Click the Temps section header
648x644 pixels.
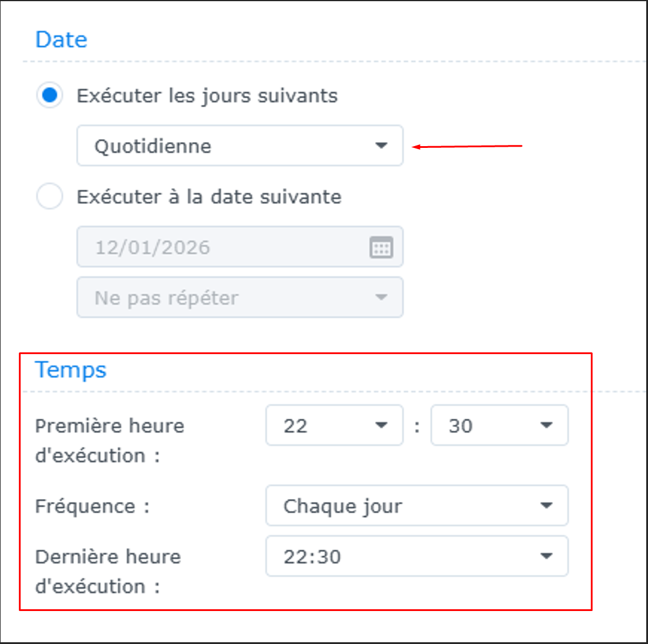tap(71, 369)
